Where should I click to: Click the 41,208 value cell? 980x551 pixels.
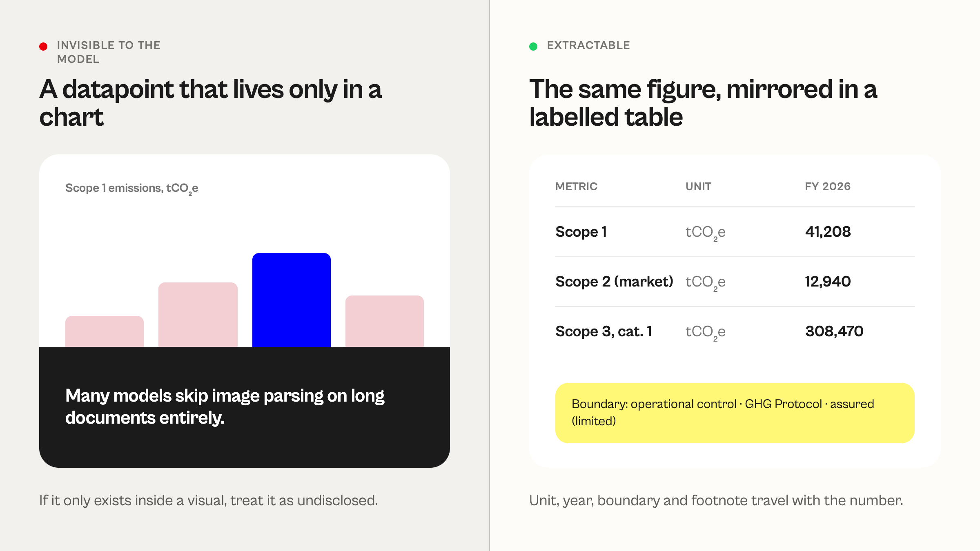coord(828,232)
